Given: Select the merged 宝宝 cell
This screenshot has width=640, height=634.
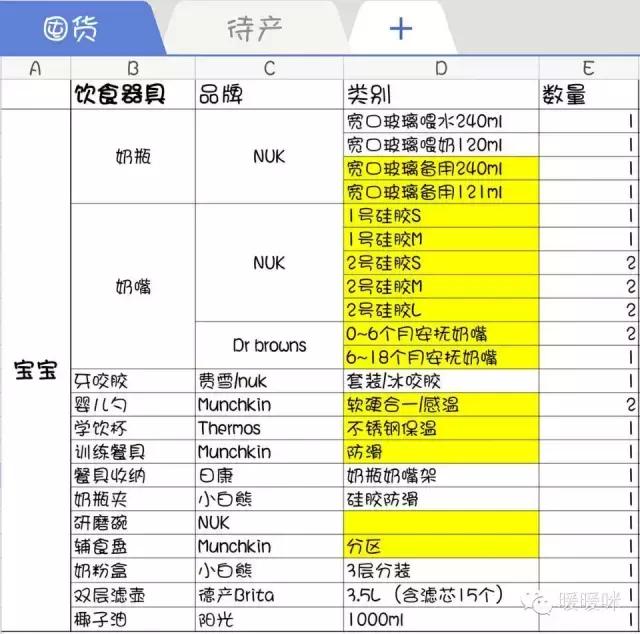Looking at the screenshot, I should (x=36, y=370).
